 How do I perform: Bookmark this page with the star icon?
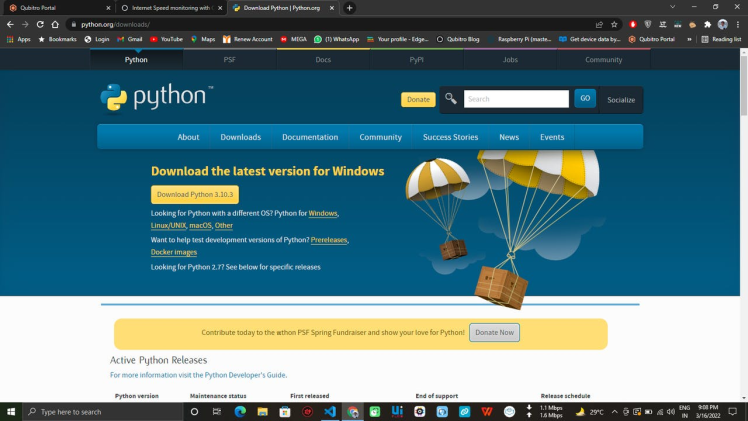614,24
